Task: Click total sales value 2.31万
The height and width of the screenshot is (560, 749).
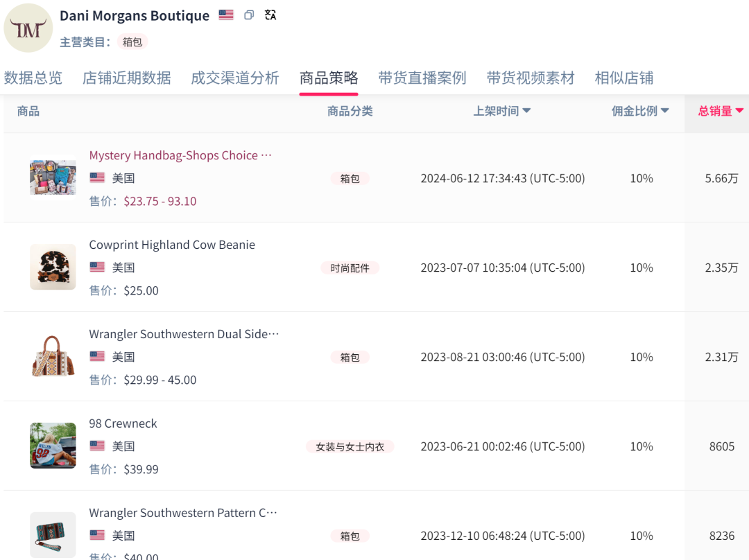Action: 721,357
